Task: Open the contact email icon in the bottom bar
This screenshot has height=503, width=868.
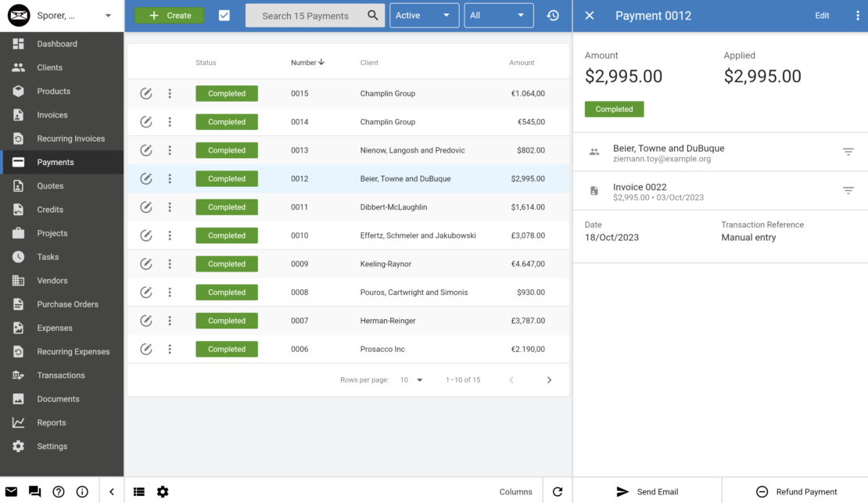Action: click(x=11, y=490)
